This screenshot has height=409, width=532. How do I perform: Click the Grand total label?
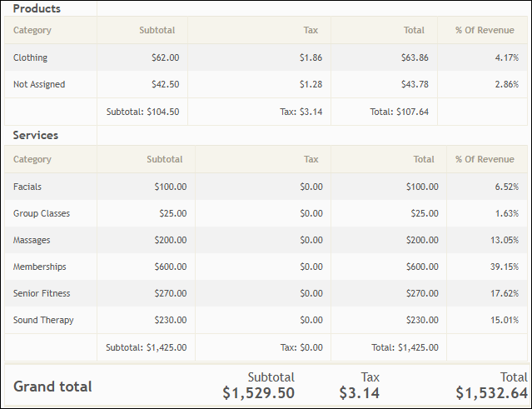tap(52, 387)
